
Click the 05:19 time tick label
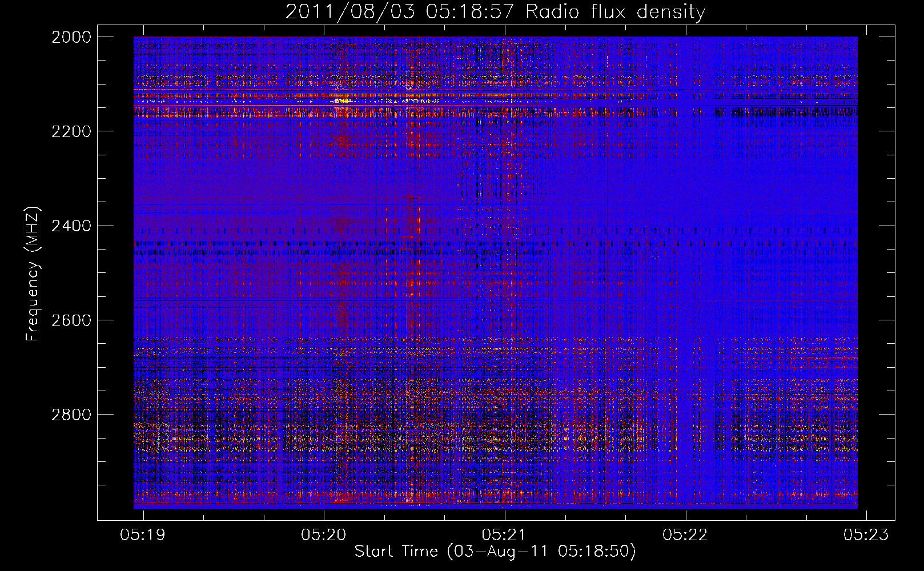pos(143,534)
